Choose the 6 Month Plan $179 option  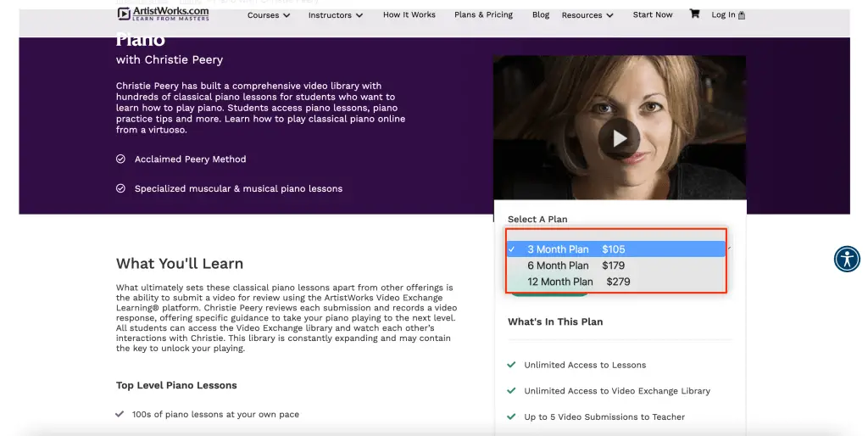tap(615, 266)
